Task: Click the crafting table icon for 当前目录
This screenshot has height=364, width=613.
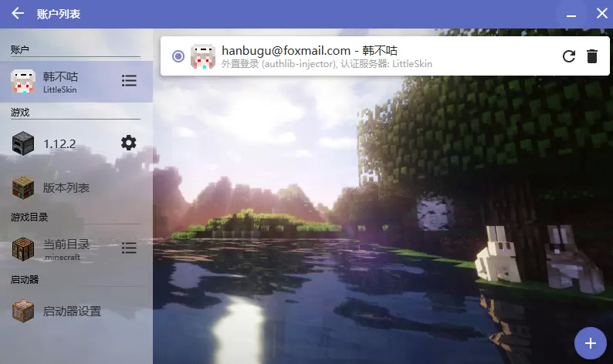Action: pos(23,249)
